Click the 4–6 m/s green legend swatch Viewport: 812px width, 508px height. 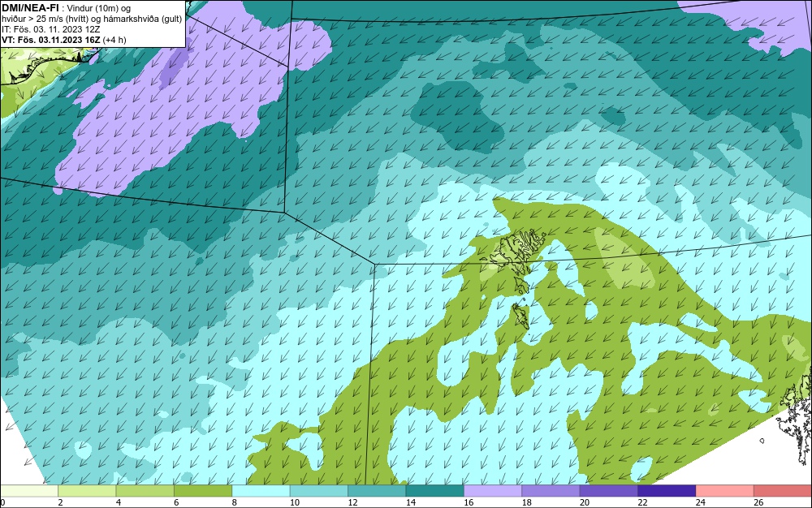tap(145, 491)
